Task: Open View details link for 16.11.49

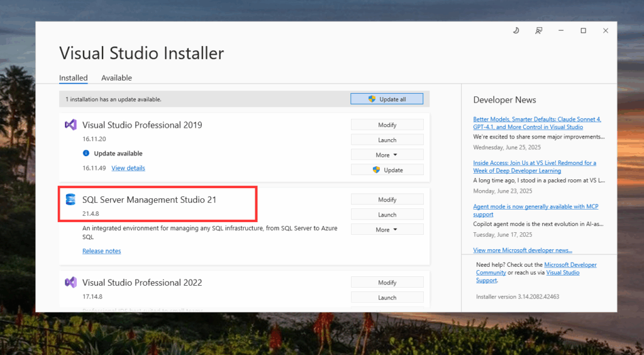Action: (128, 168)
